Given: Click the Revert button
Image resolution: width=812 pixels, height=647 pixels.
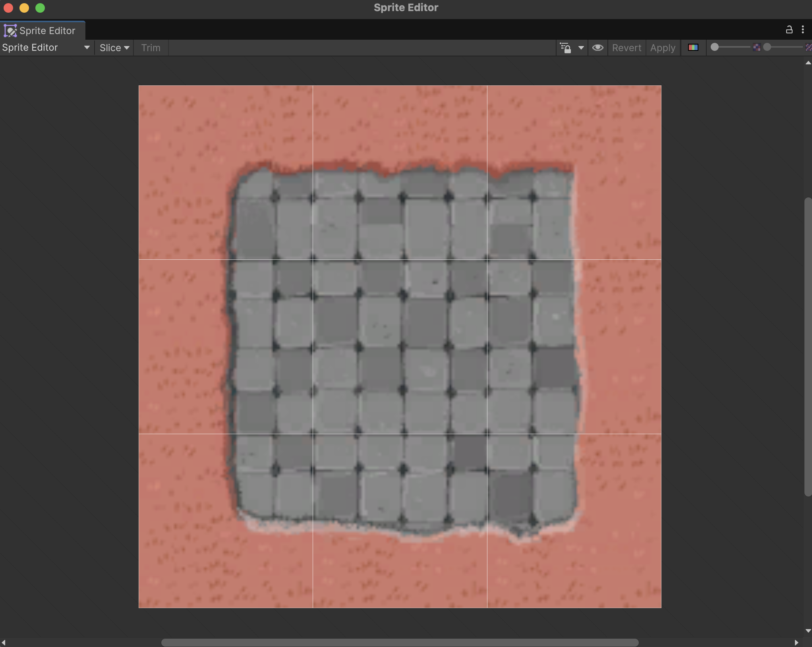Looking at the screenshot, I should tap(626, 48).
